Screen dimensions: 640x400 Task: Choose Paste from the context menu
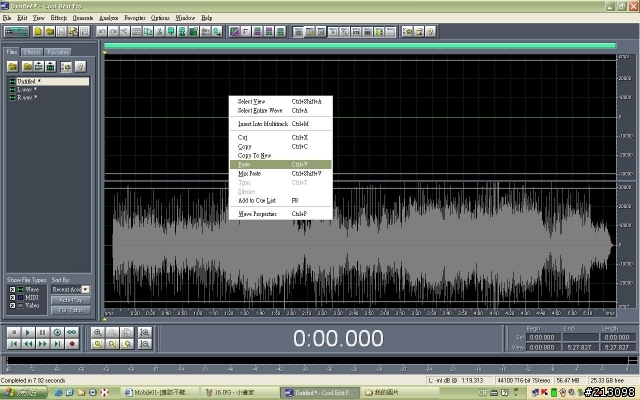tap(281, 164)
